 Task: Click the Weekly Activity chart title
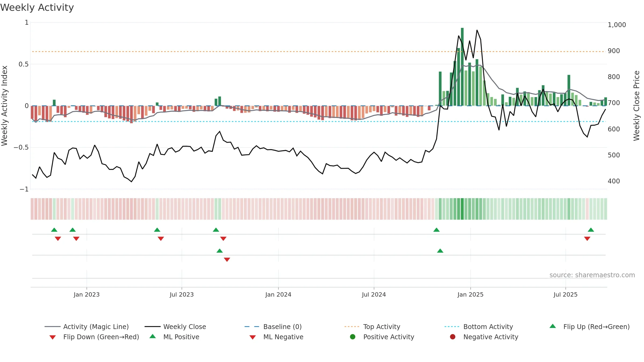pos(37,8)
